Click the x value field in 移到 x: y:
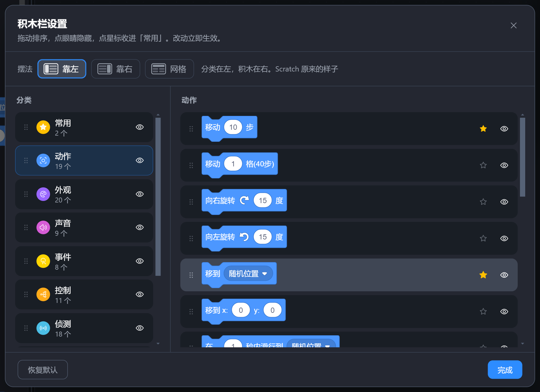Viewport: 540px width, 392px height. tap(241, 310)
